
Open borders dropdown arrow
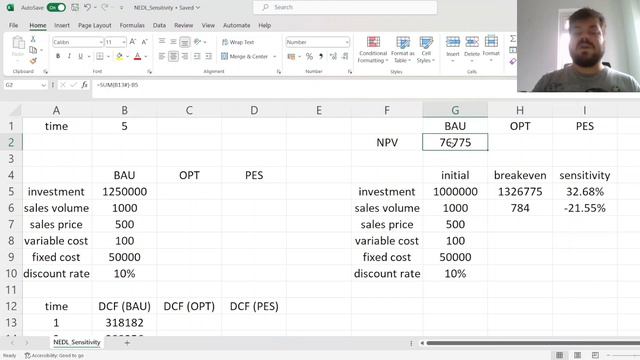point(108,56)
